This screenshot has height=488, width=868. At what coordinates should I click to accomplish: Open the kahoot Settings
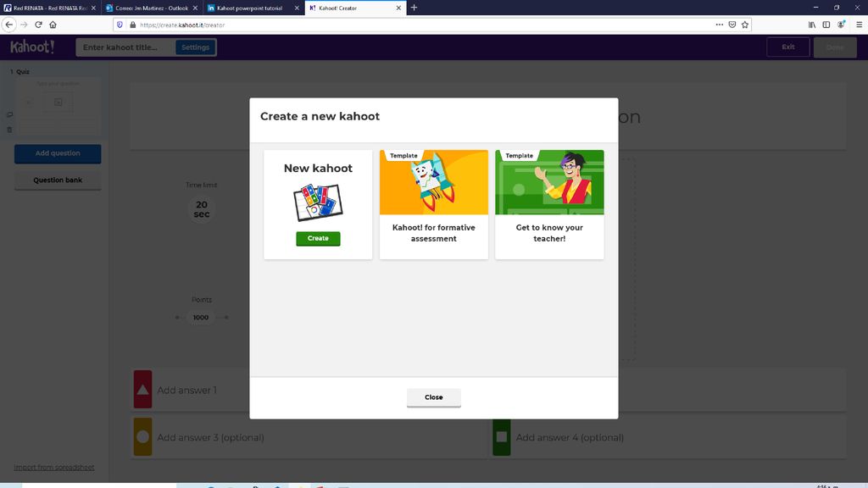(196, 47)
